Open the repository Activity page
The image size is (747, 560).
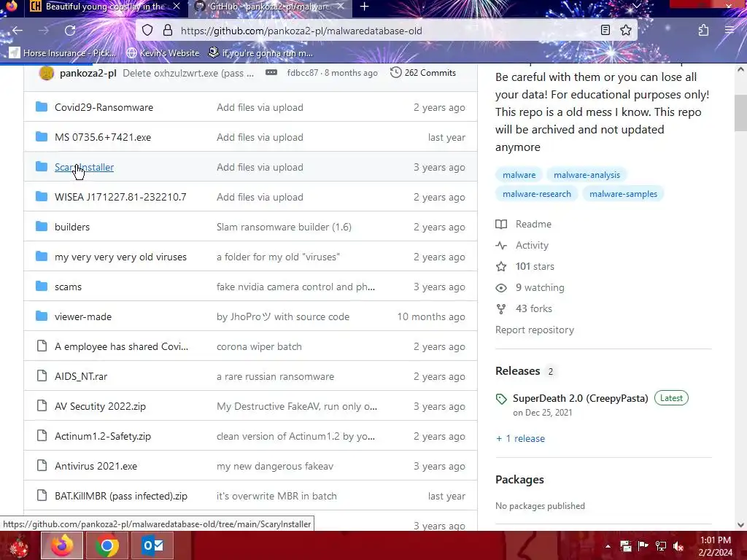click(522, 245)
